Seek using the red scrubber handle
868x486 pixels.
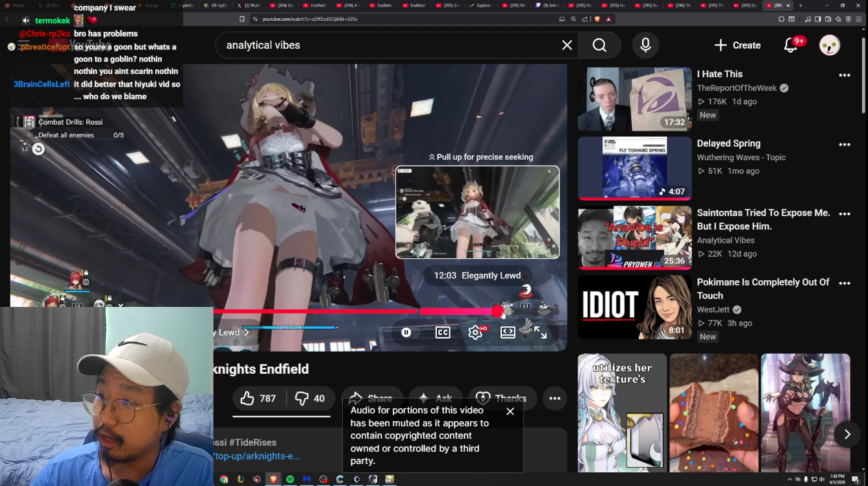(x=497, y=311)
